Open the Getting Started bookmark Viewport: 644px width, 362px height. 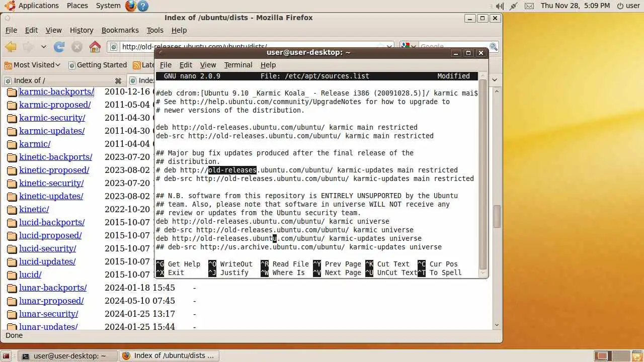pyautogui.click(x=98, y=65)
